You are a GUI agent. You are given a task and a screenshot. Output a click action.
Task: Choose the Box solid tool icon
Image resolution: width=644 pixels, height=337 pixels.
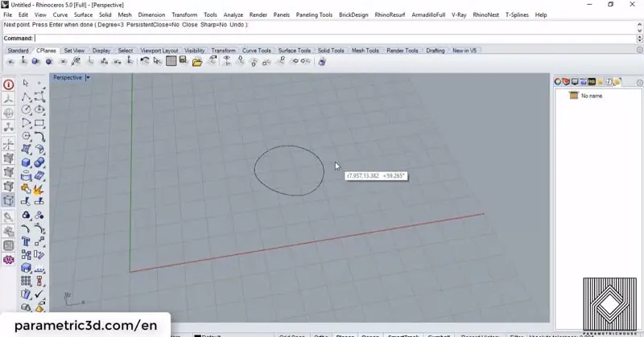[x=26, y=162]
